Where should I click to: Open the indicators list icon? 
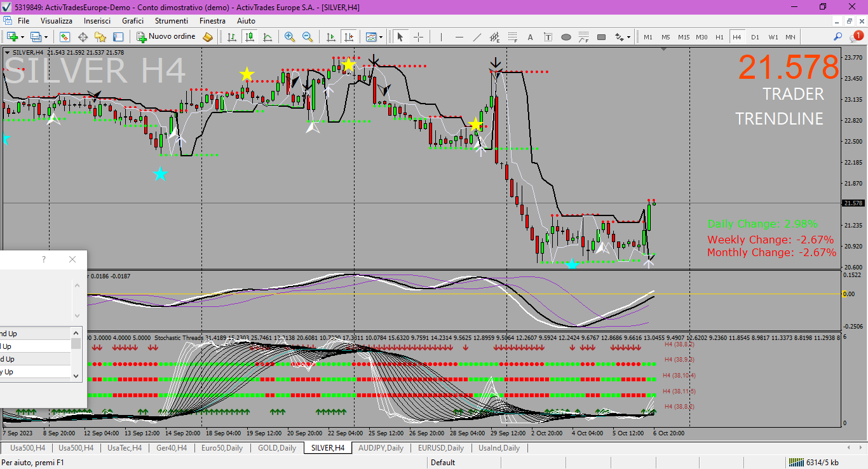(371, 37)
